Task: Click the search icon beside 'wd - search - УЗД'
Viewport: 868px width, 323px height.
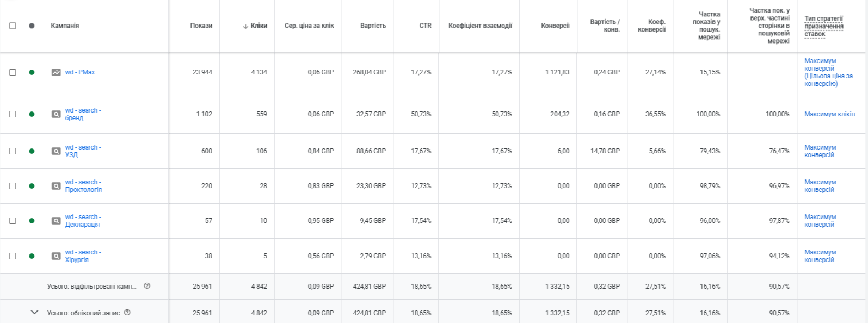Action: (x=56, y=151)
